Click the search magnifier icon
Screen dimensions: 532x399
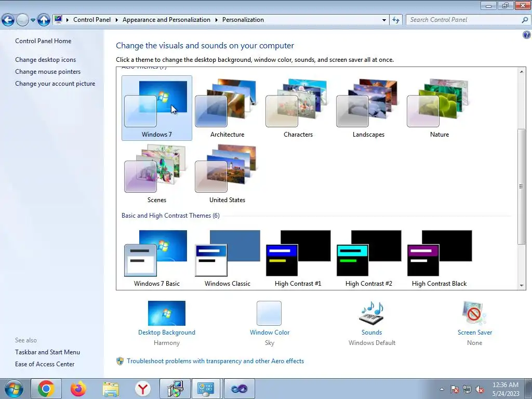point(525,20)
